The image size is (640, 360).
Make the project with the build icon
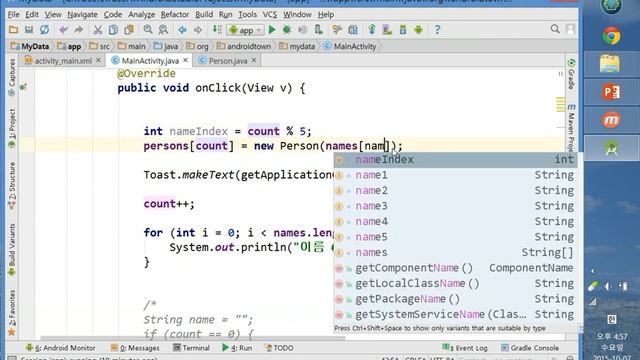tap(217, 30)
